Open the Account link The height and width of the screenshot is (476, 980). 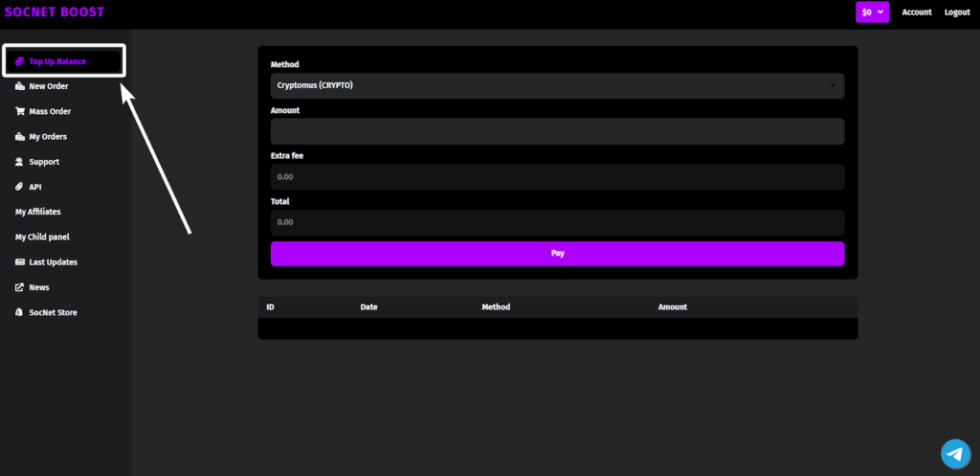coord(916,12)
